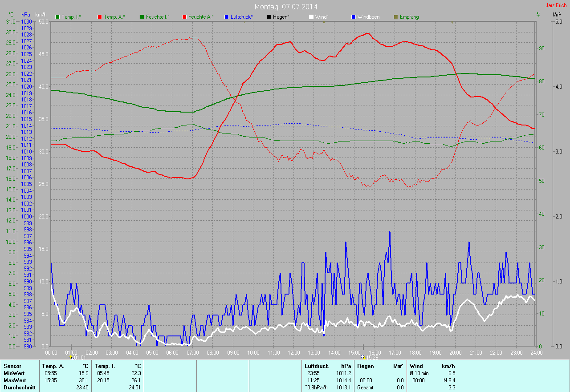Select the 01:01 sunrise marker icon
This screenshot has width=570, height=392.
71,357
